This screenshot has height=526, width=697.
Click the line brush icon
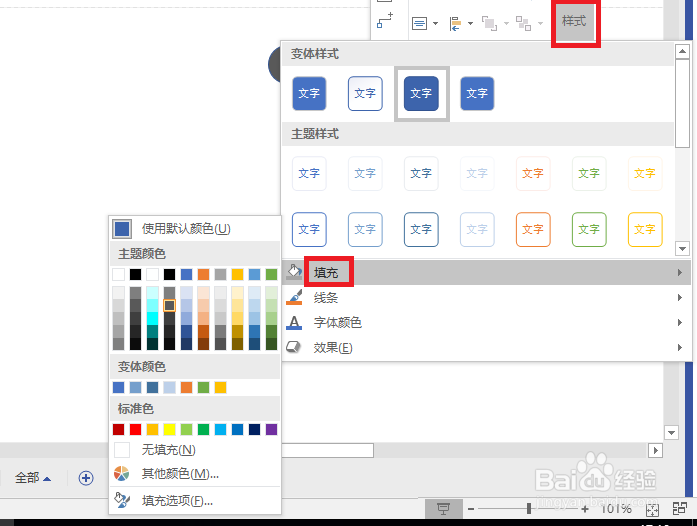[294, 297]
